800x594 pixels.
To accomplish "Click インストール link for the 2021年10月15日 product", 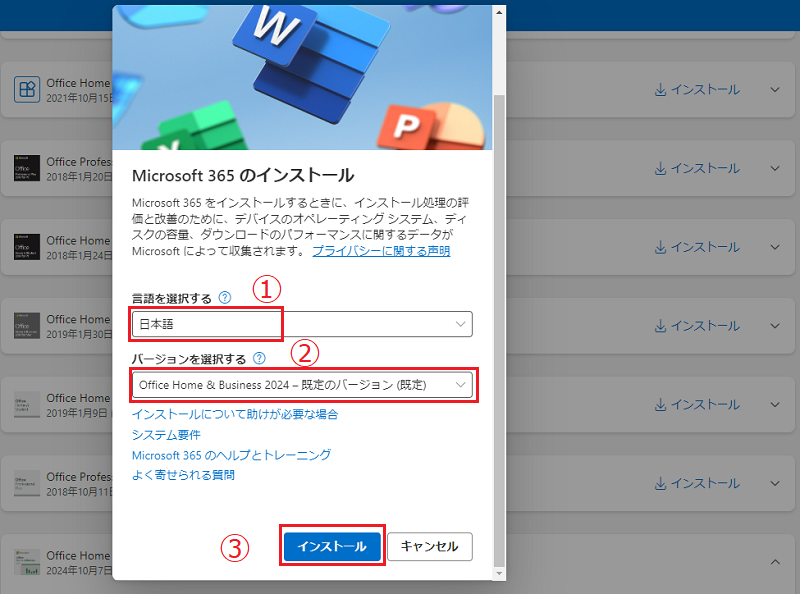I will point(697,90).
